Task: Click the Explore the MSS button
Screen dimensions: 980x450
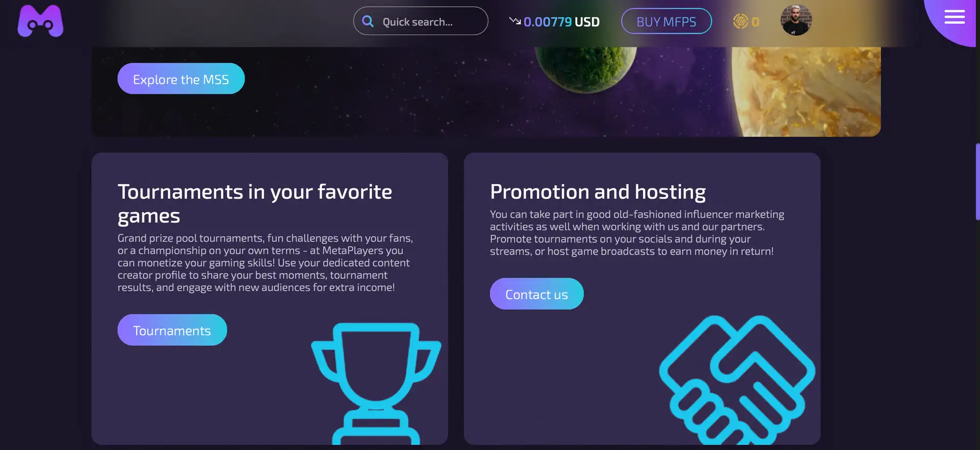Action: click(x=181, y=79)
